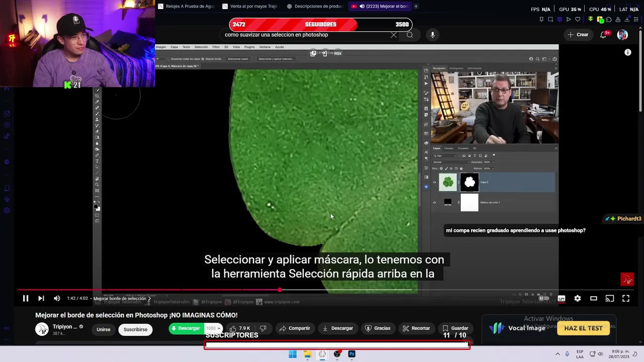Click the green Descargar extension button
The height and width of the screenshot is (362, 644).
186,328
